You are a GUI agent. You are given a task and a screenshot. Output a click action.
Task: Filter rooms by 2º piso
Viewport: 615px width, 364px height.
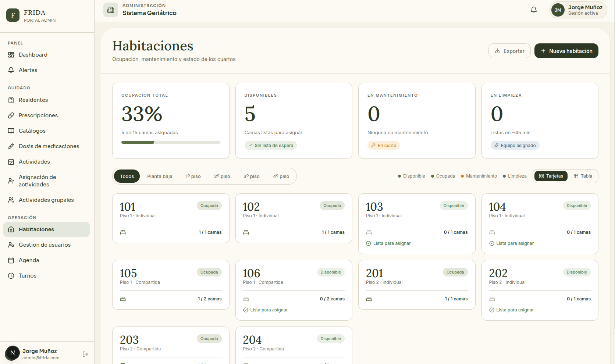[x=222, y=176]
